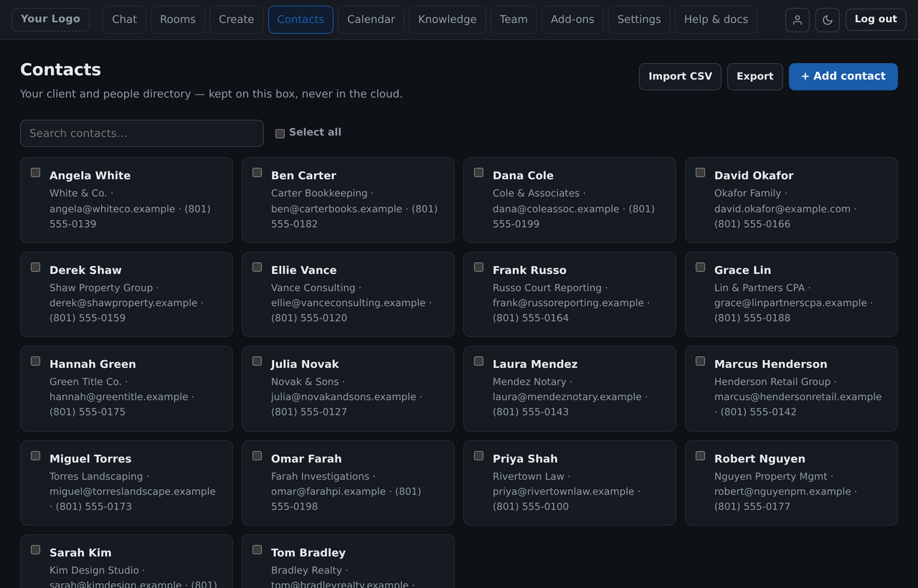Switch to the Create tab
This screenshot has height=588, width=918.
(x=237, y=19)
